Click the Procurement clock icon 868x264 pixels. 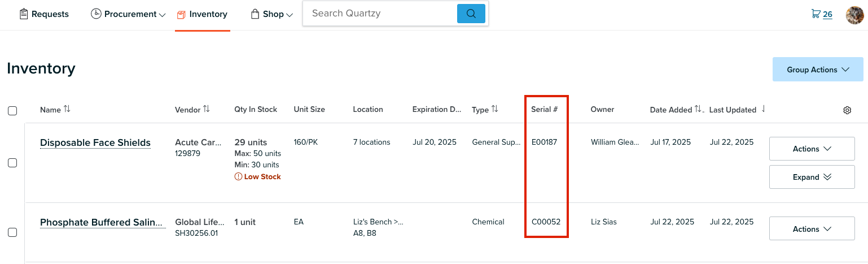pyautogui.click(x=96, y=14)
